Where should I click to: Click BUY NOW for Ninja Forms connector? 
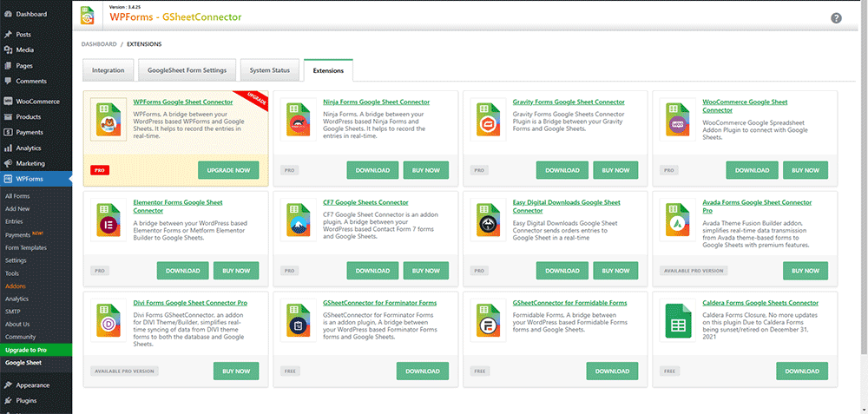[x=425, y=170]
